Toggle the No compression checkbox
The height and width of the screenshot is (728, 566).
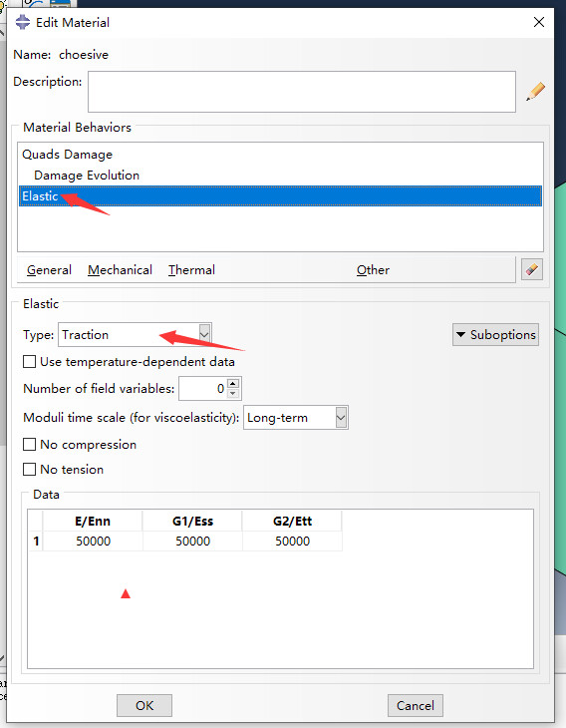[29, 445]
